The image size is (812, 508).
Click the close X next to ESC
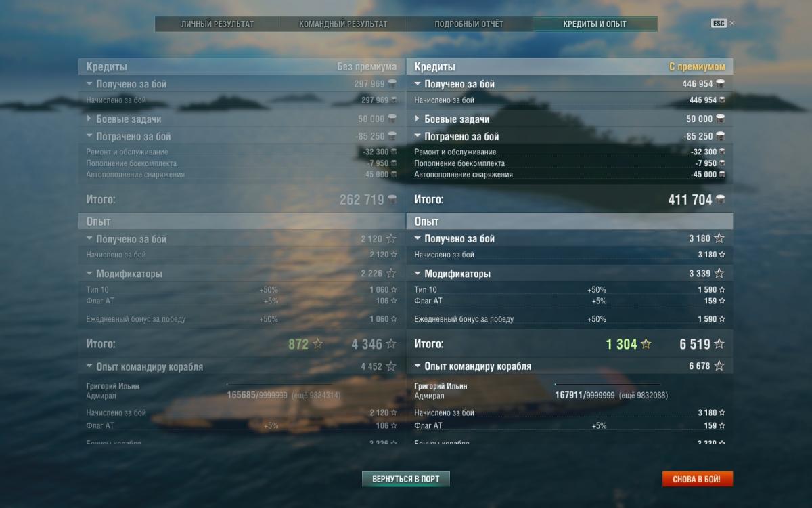[x=732, y=23]
